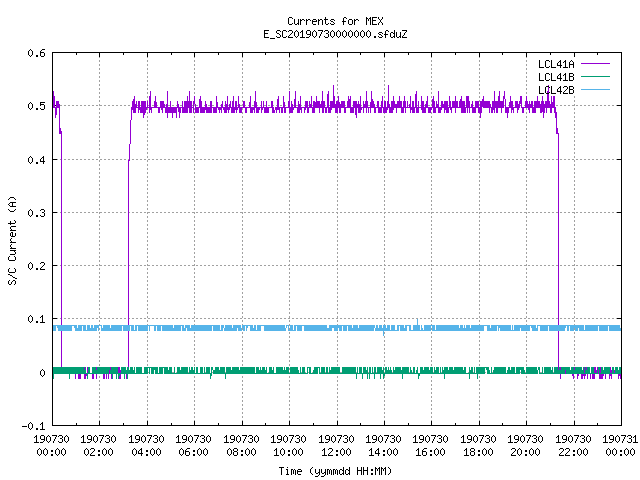Click the y-axis value 0.2
Image resolution: width=640 pixels, height=480 pixels.
point(36,266)
